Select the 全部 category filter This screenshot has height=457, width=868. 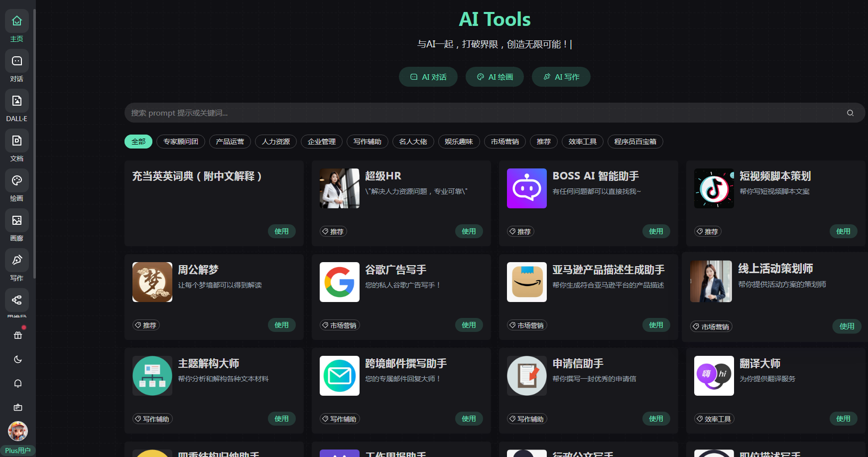coord(138,142)
